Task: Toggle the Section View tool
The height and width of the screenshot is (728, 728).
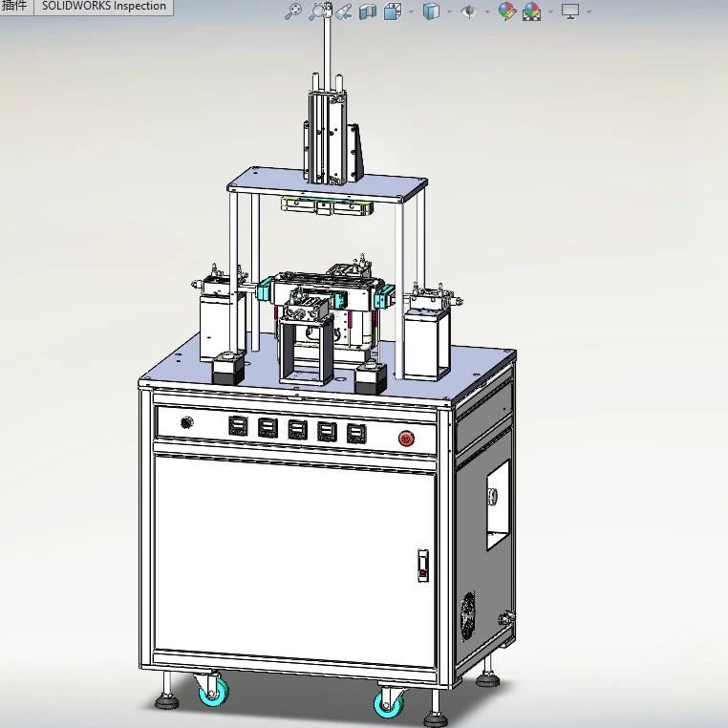Action: coord(368,11)
